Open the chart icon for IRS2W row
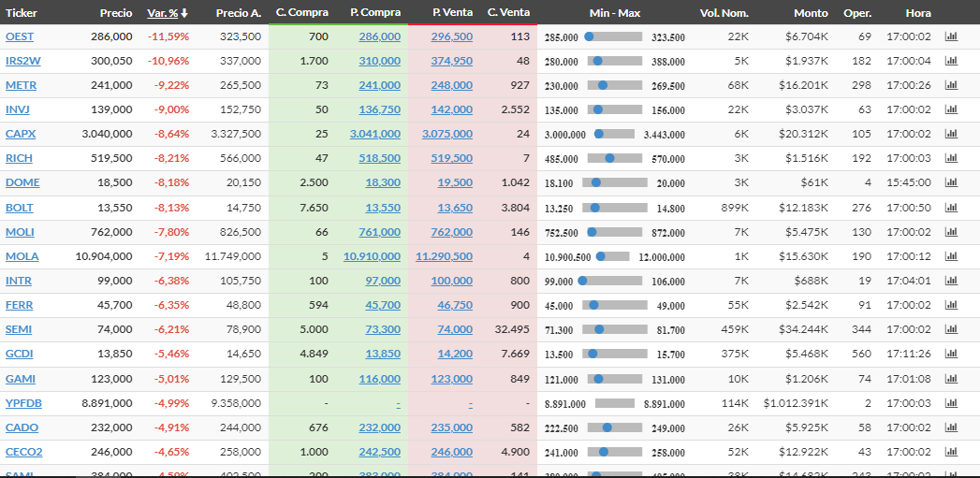This screenshot has height=478, width=980. [951, 61]
